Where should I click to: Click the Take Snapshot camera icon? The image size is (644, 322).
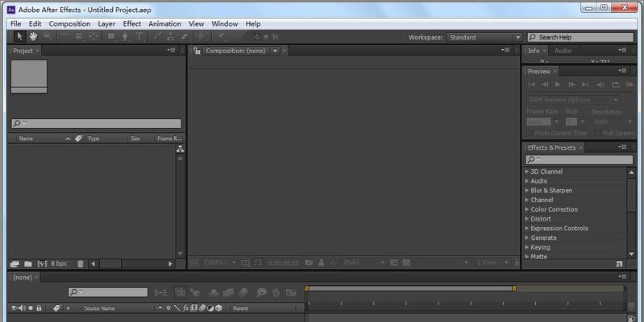(x=309, y=262)
